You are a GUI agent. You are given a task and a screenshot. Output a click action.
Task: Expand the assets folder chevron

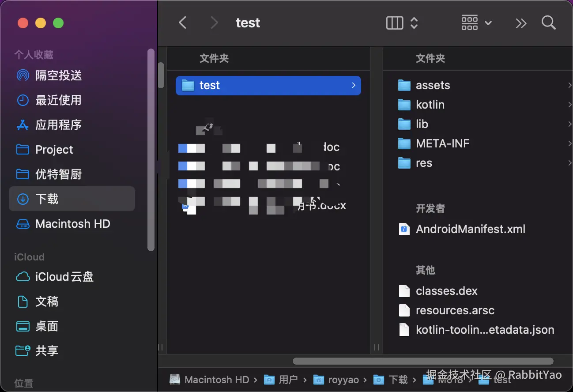click(x=570, y=85)
